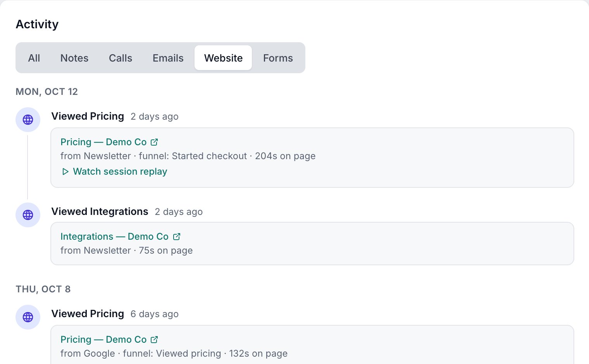
Task: Click the globe icon beside Oct 12 Viewed Pricing
Action: (x=28, y=120)
